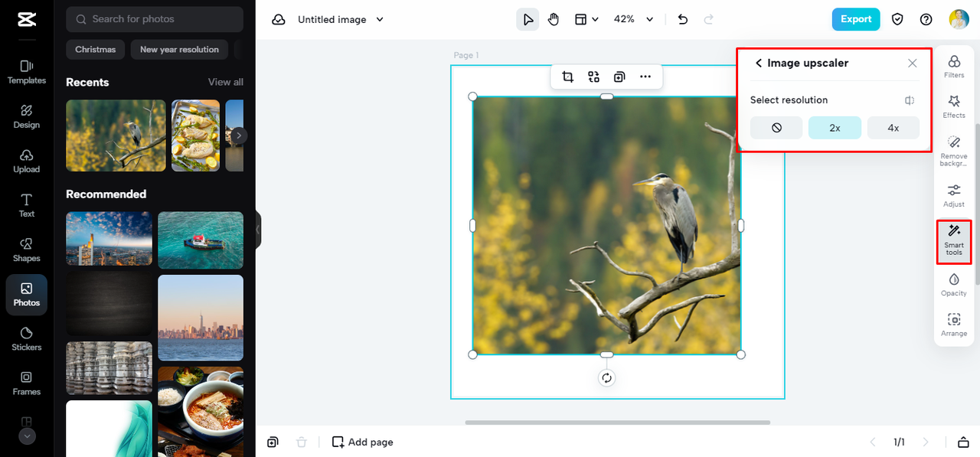Screen dimensions: 980x457
Task: Open the layout grid options dropdown
Action: click(x=586, y=20)
